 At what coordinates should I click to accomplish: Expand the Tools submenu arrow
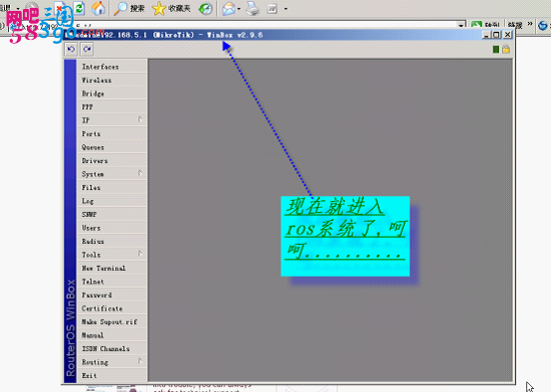140,254
